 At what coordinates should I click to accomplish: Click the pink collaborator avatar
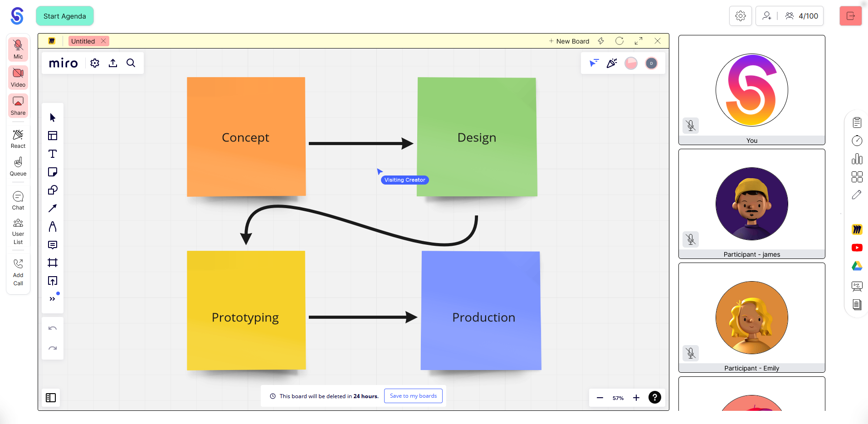click(x=631, y=63)
